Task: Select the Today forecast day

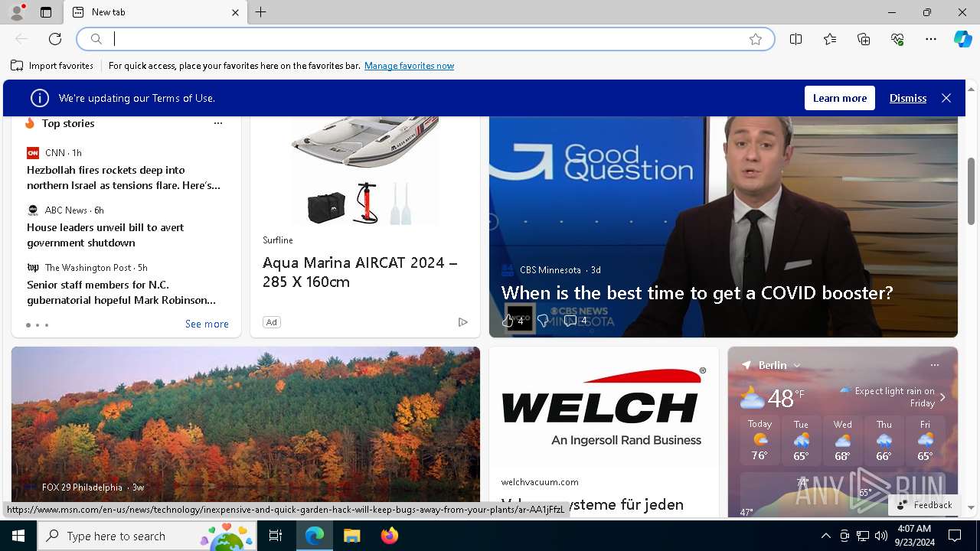Action: coord(759,440)
